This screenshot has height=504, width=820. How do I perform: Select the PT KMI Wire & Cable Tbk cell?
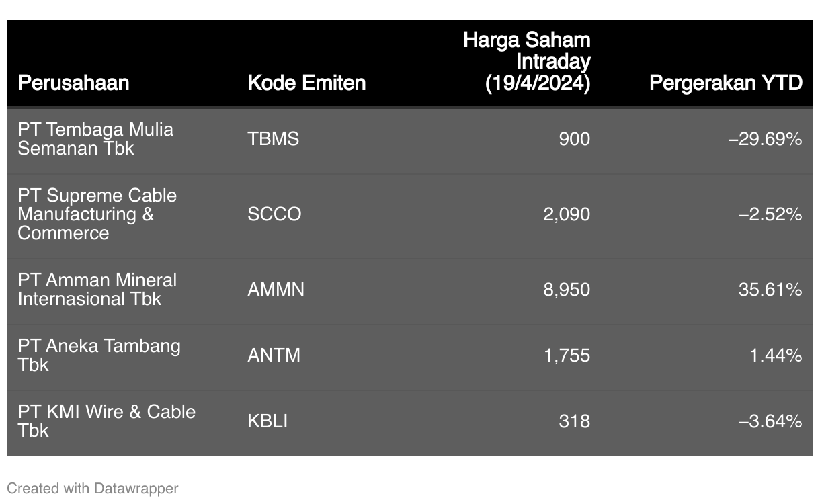click(107, 421)
